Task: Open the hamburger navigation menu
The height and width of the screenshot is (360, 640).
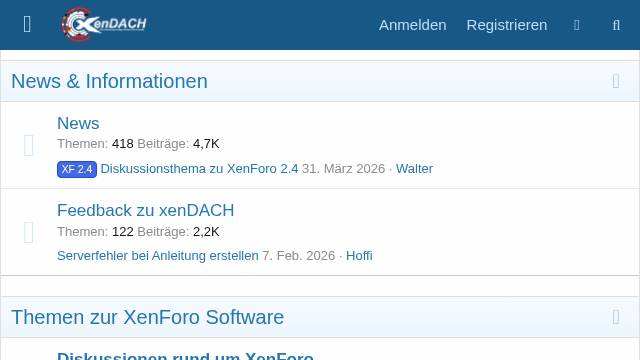Action: (27, 24)
